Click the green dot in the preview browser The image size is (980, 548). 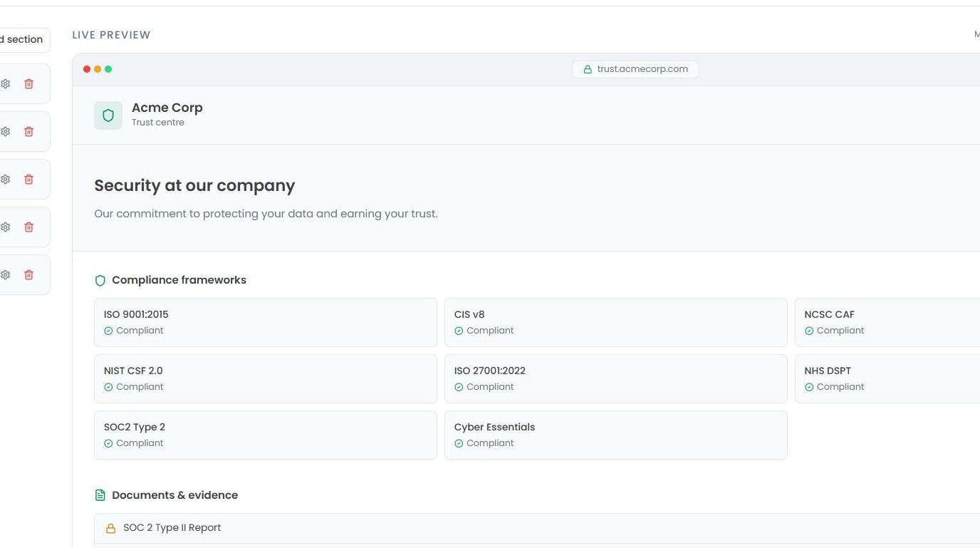coord(108,69)
